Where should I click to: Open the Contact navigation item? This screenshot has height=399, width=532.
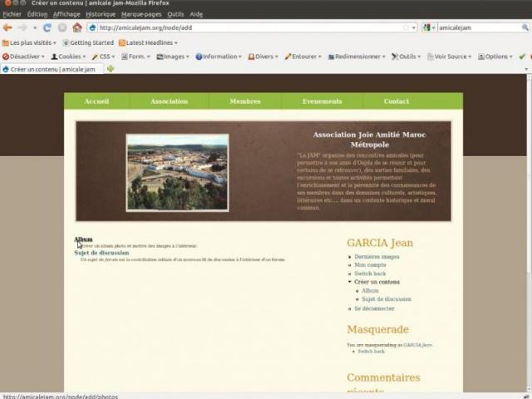(x=397, y=101)
